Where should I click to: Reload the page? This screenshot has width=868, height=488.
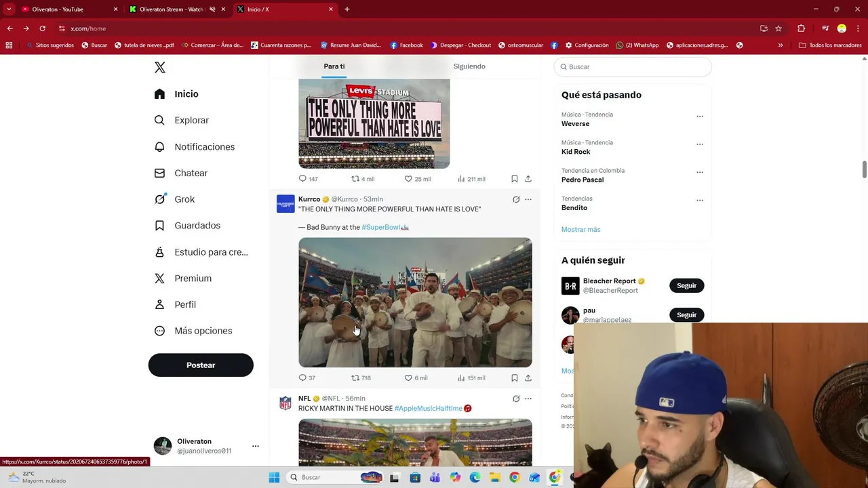pos(42,28)
